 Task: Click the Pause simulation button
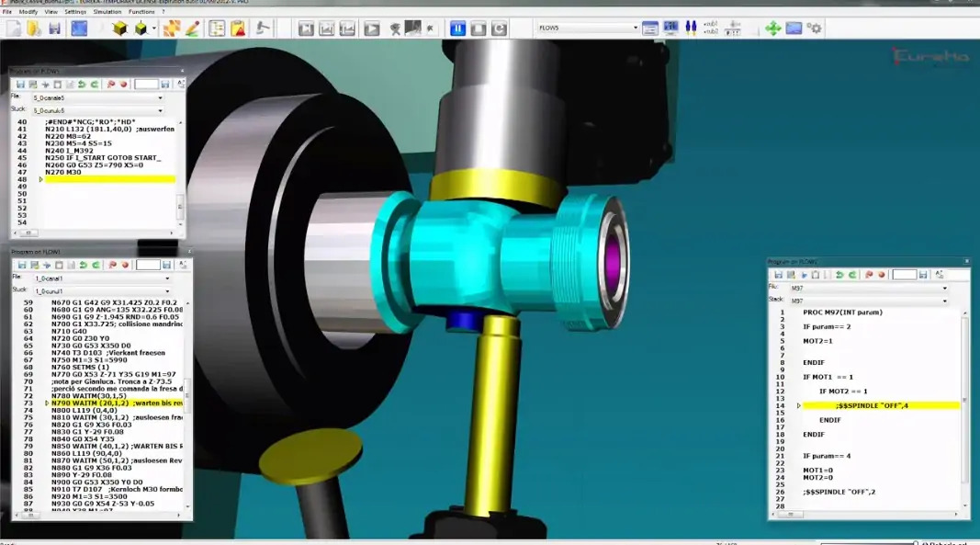(457, 28)
